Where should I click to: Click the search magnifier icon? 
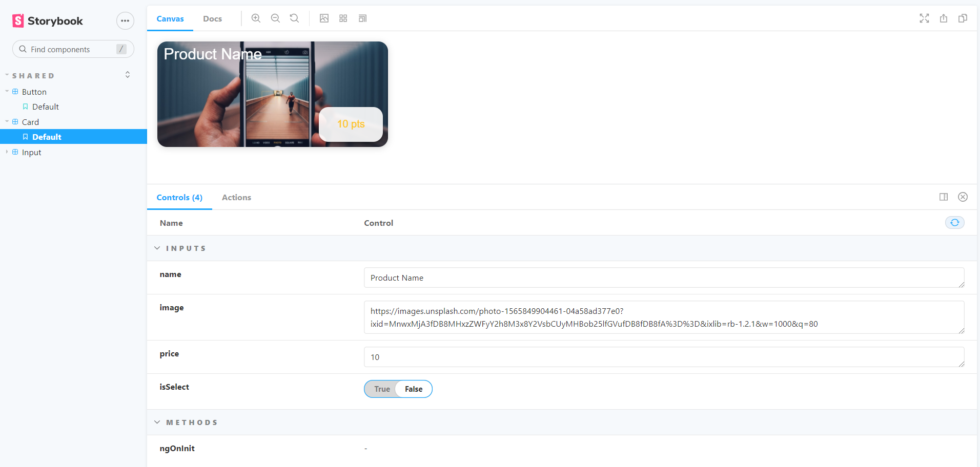23,49
